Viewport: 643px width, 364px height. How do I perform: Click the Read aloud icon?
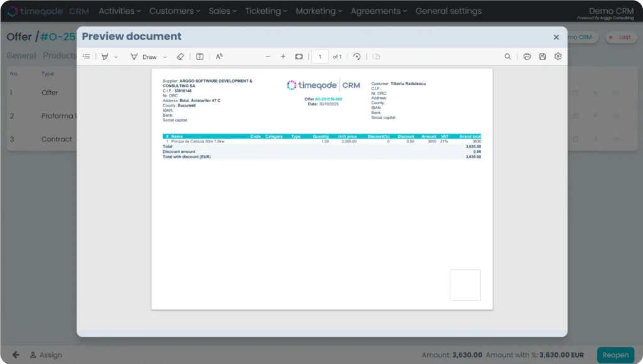pyautogui.click(x=219, y=56)
